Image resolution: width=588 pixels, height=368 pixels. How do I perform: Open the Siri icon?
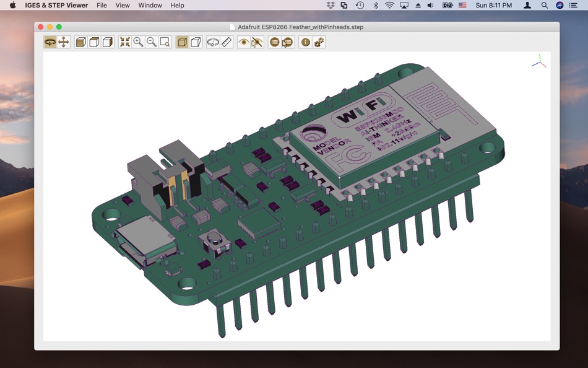[x=560, y=5]
